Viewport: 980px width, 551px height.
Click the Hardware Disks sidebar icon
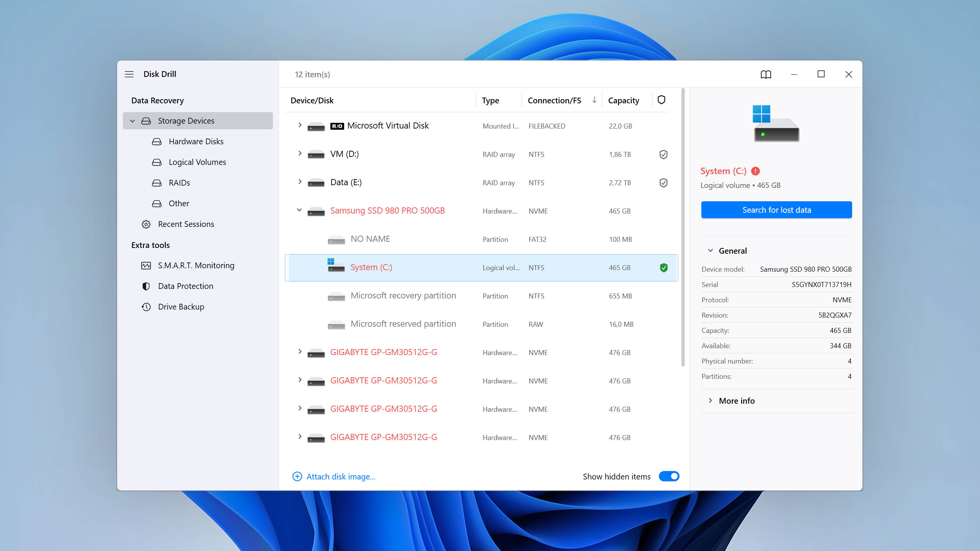[x=157, y=141]
